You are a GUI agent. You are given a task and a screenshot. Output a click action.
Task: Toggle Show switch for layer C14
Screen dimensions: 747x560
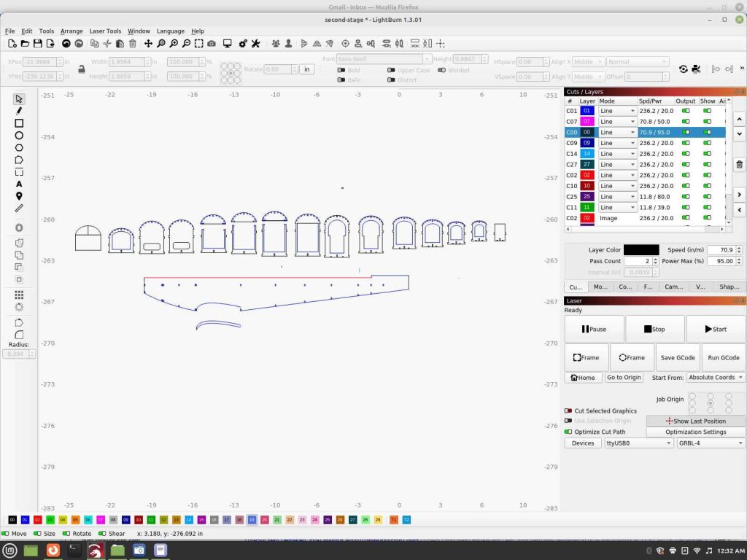(x=707, y=154)
